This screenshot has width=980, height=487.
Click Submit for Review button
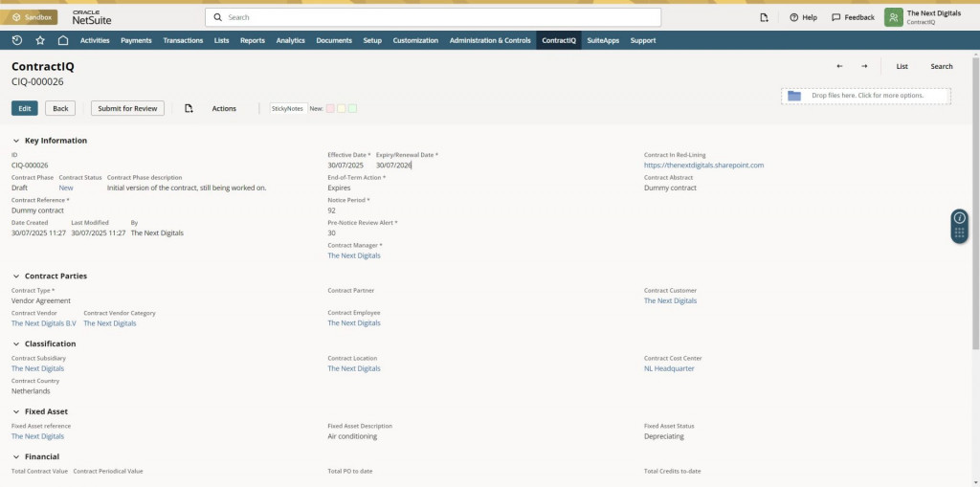click(127, 108)
